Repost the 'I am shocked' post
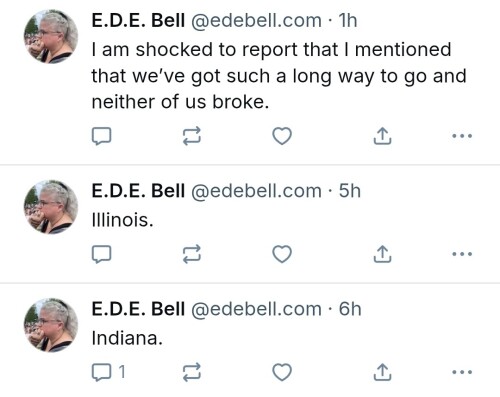This screenshot has height=397, width=500. coord(192,136)
